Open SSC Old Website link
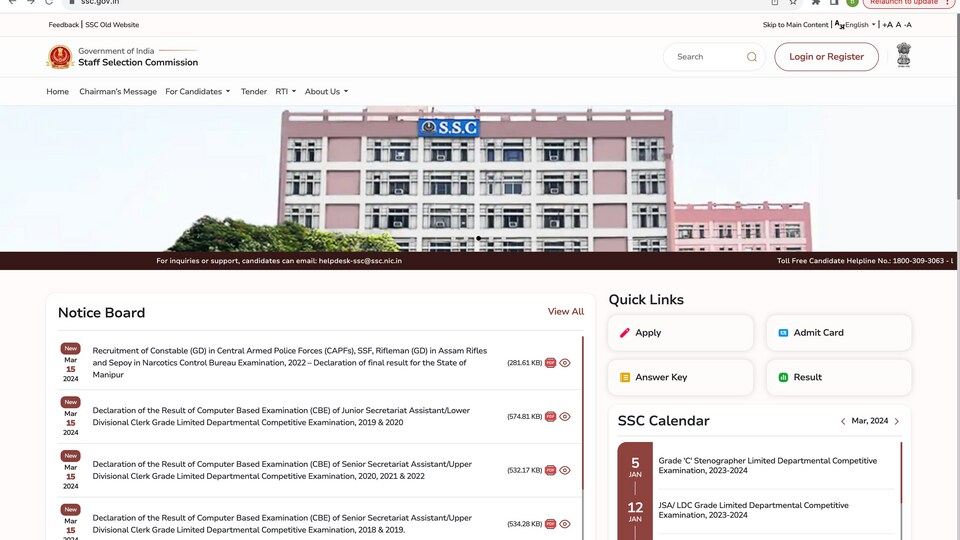This screenshot has height=540, width=960. 112,25
